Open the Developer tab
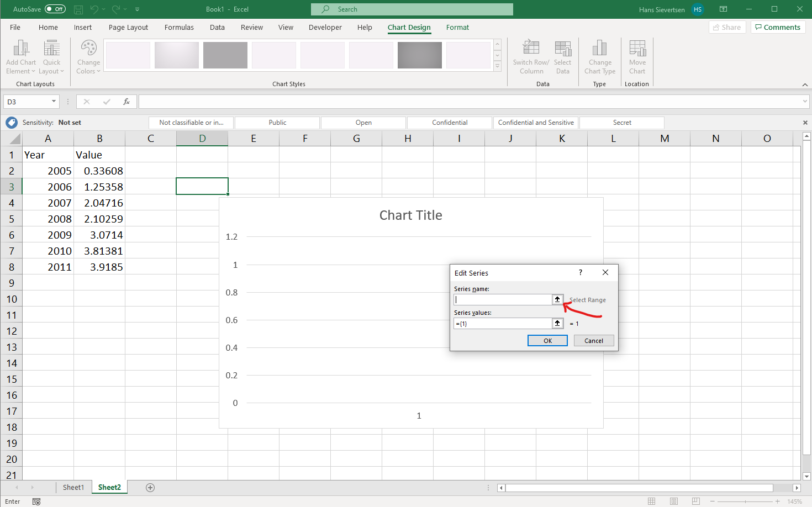812x507 pixels. coord(325,27)
